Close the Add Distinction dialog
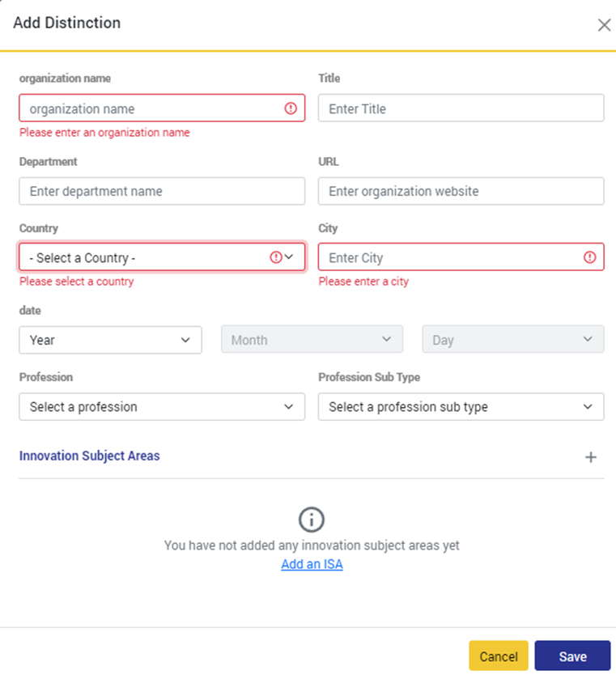The width and height of the screenshot is (616, 679). pos(604,25)
